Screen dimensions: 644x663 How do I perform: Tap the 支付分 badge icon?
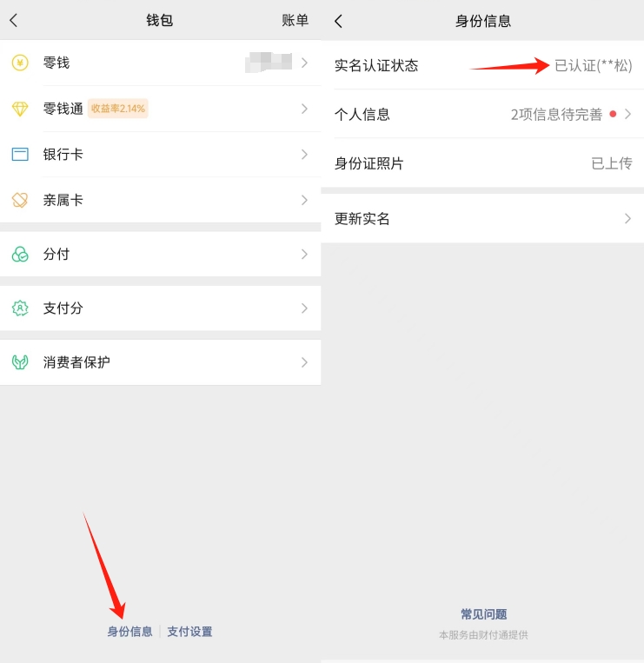(x=20, y=308)
